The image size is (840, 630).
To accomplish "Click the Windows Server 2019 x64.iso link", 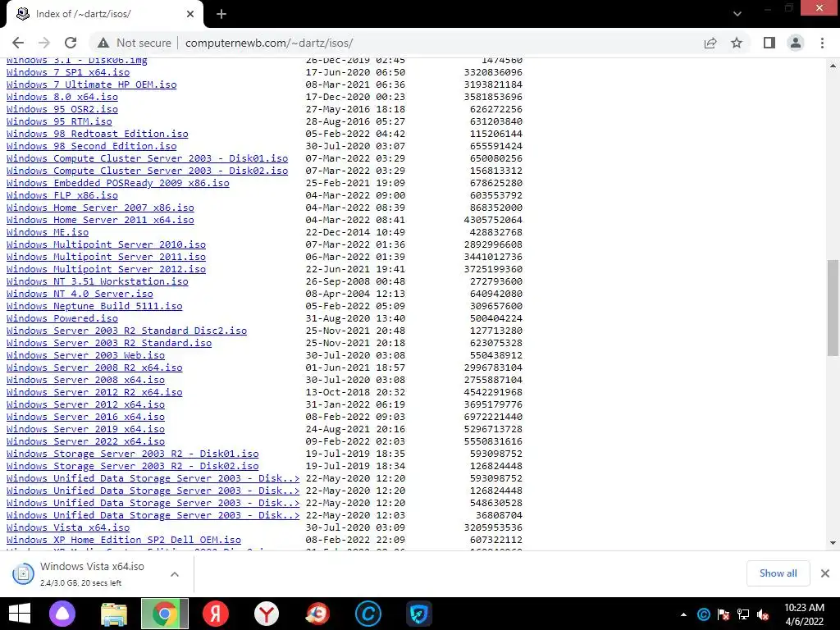I will click(x=85, y=430).
